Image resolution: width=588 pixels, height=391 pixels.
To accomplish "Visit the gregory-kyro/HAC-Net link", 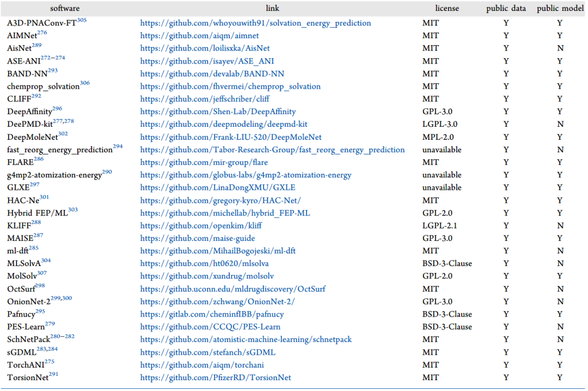I will click(220, 200).
